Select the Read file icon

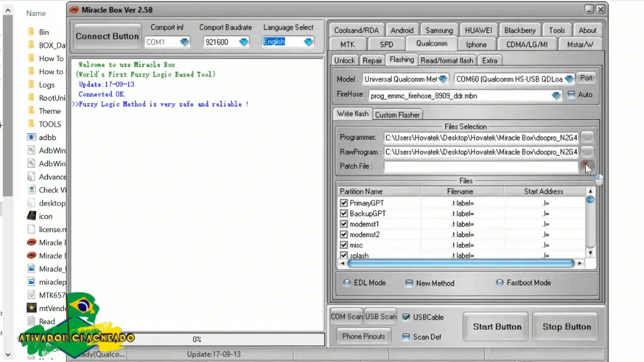coord(31,321)
